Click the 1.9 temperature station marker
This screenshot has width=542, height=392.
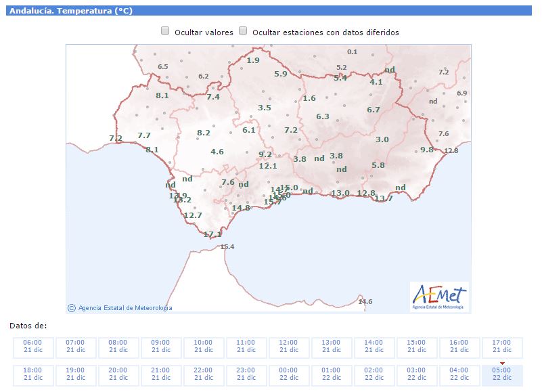(x=253, y=60)
